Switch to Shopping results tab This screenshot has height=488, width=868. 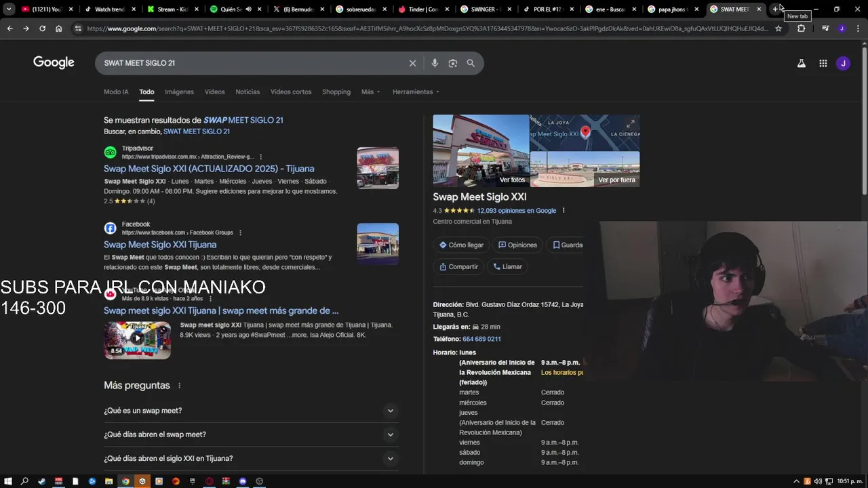point(336,91)
